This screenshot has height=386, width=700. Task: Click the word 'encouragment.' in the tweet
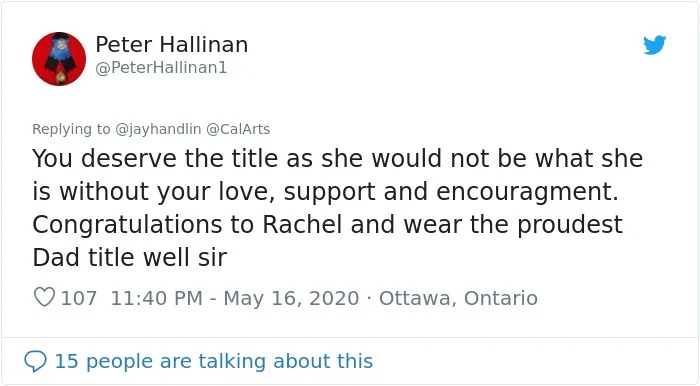click(527, 192)
